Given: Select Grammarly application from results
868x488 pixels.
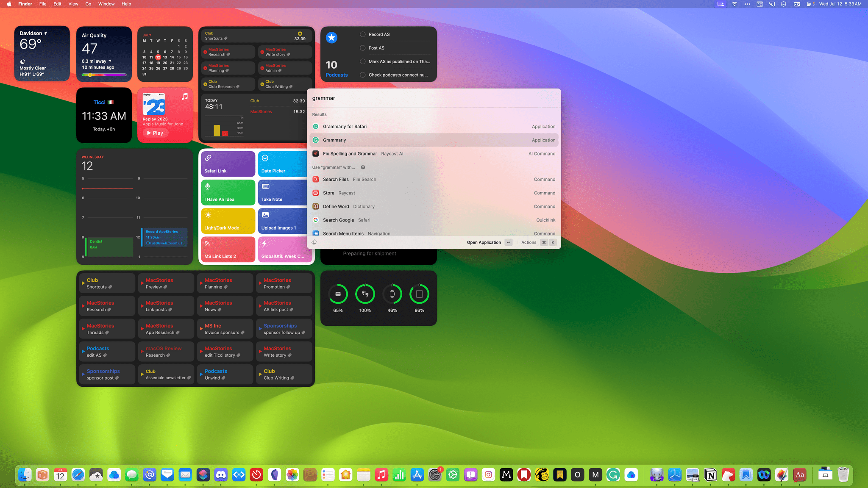Looking at the screenshot, I should (x=434, y=139).
